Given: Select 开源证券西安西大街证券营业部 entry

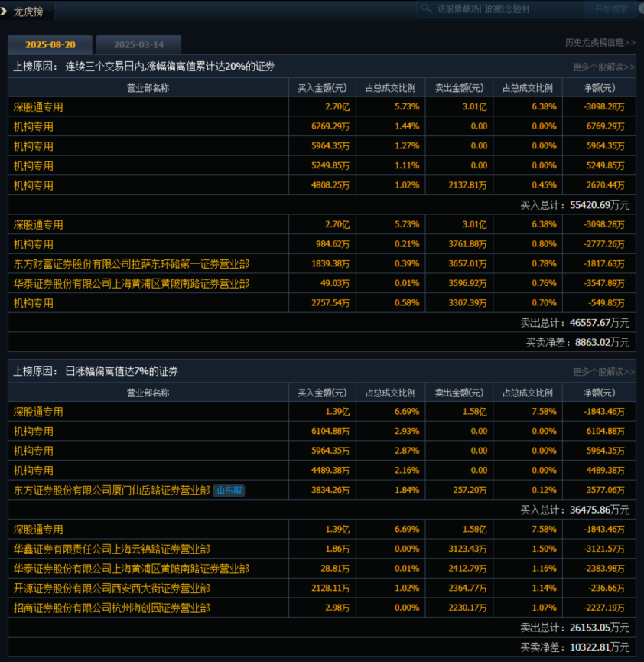Looking at the screenshot, I should 112,589.
